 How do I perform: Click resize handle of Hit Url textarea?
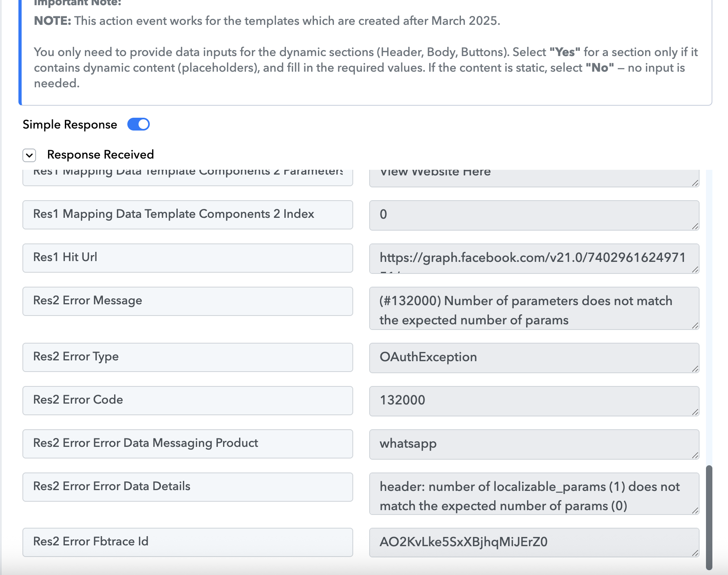[695, 269]
